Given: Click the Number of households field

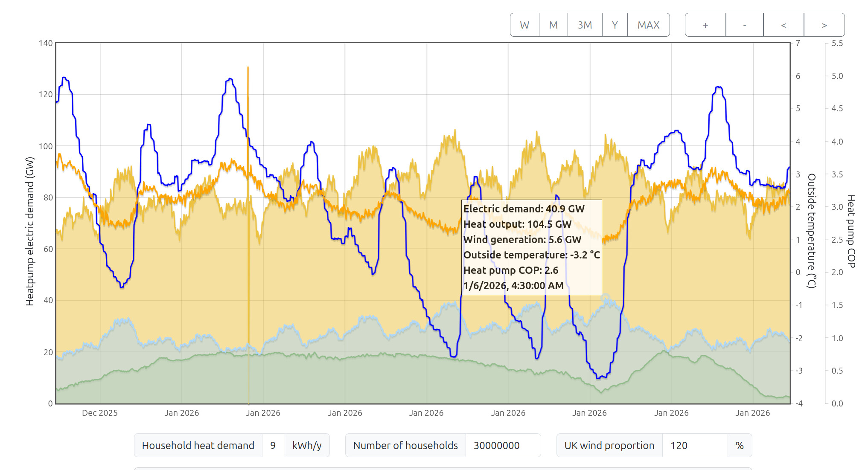Looking at the screenshot, I should tap(502, 446).
